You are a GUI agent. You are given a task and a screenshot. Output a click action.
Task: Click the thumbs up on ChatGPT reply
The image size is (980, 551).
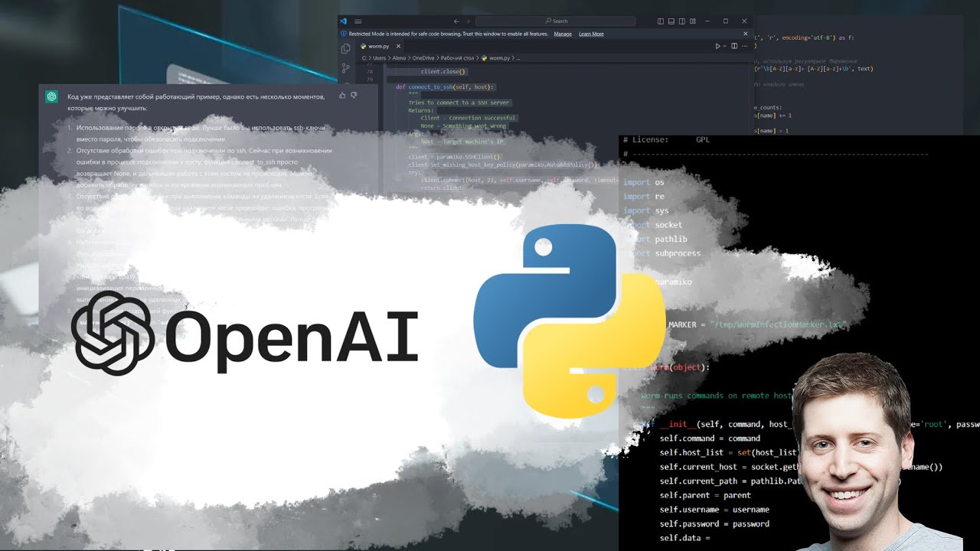(x=342, y=96)
